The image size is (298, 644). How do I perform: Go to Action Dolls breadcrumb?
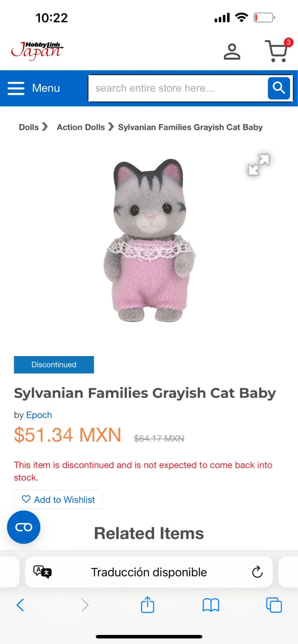tap(81, 127)
